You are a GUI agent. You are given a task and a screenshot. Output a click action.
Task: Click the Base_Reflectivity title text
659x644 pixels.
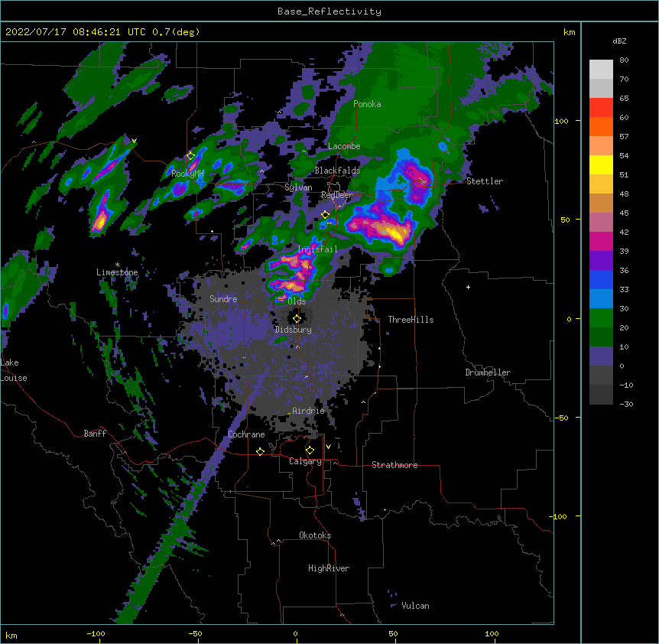point(329,11)
